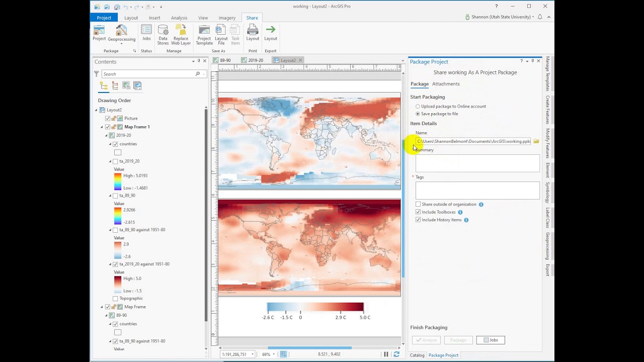
Task: Click the search magnifier in Contents
Action: [198, 74]
